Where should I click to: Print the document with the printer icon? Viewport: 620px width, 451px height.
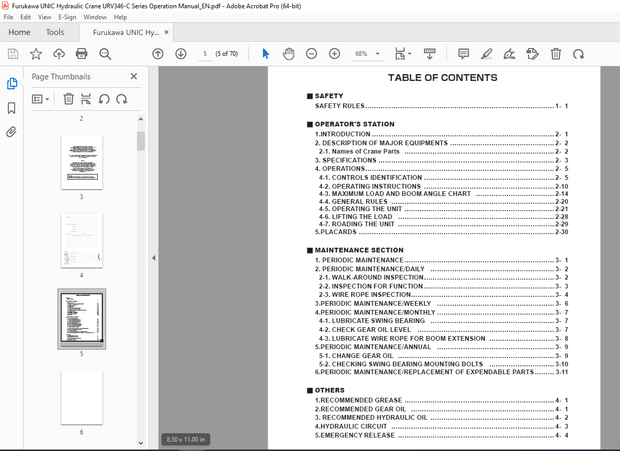[x=81, y=54]
